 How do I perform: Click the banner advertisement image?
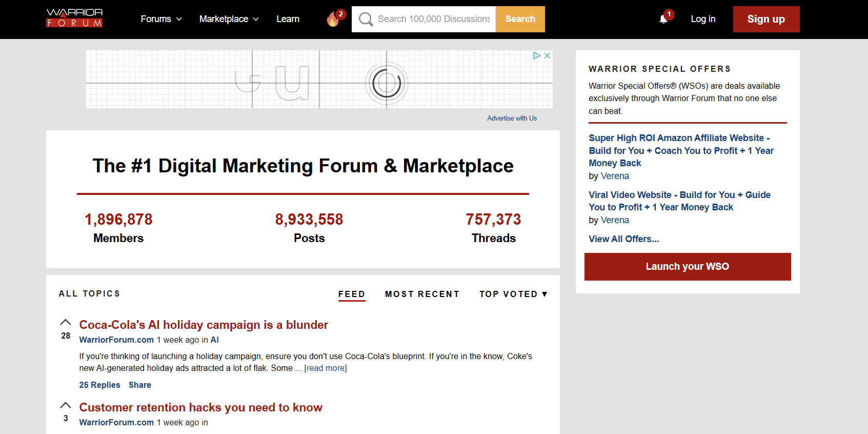pyautogui.click(x=319, y=79)
